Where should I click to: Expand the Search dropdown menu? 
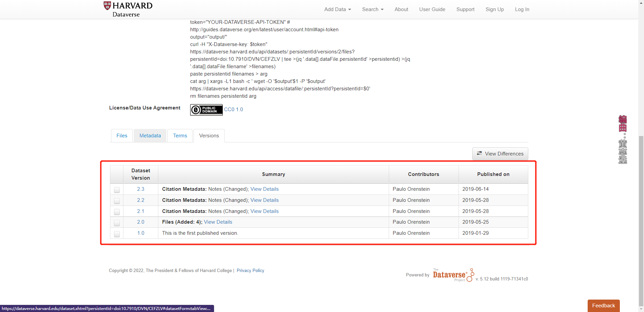click(373, 9)
